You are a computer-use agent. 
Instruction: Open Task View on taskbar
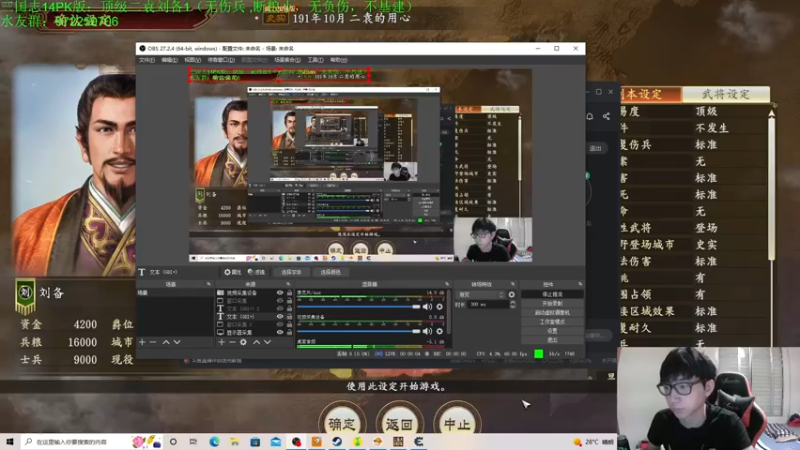(193, 442)
